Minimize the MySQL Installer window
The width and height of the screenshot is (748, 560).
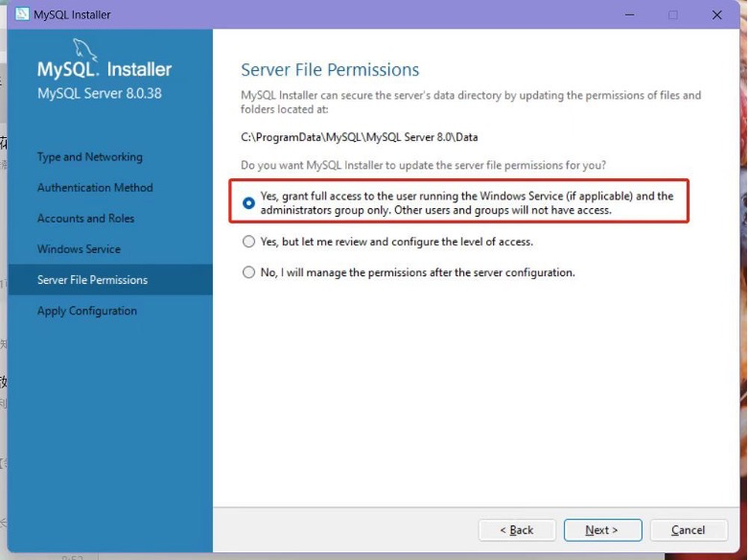click(629, 14)
